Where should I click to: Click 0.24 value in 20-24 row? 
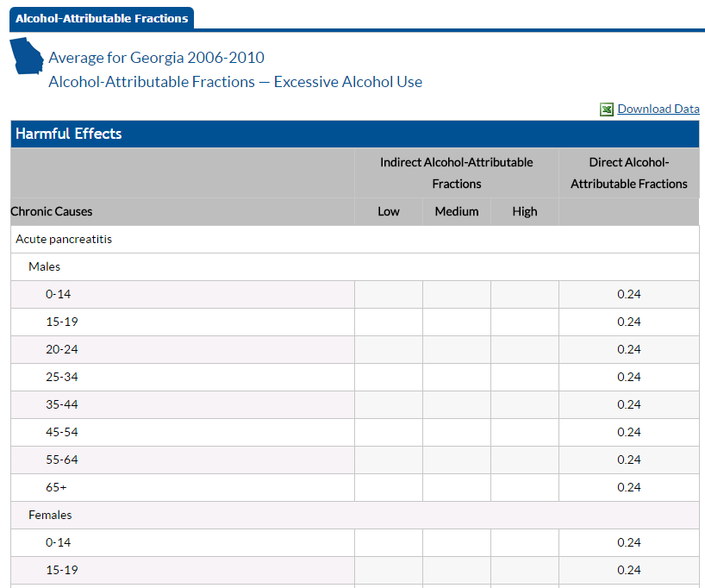pos(629,349)
